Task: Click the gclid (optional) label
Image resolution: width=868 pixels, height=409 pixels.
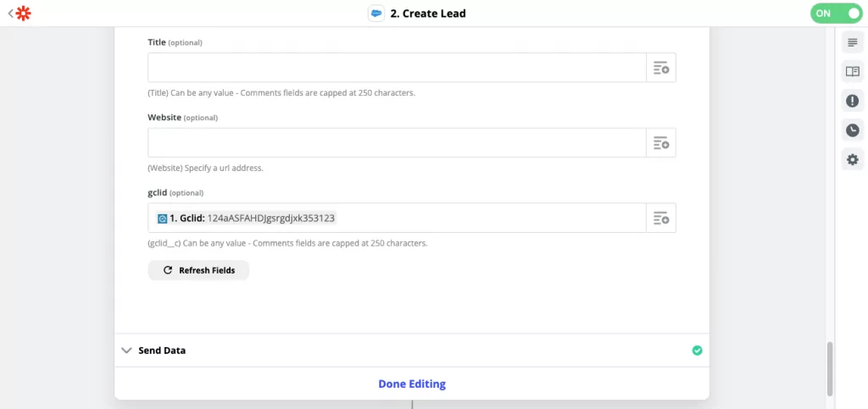Action: [x=175, y=193]
